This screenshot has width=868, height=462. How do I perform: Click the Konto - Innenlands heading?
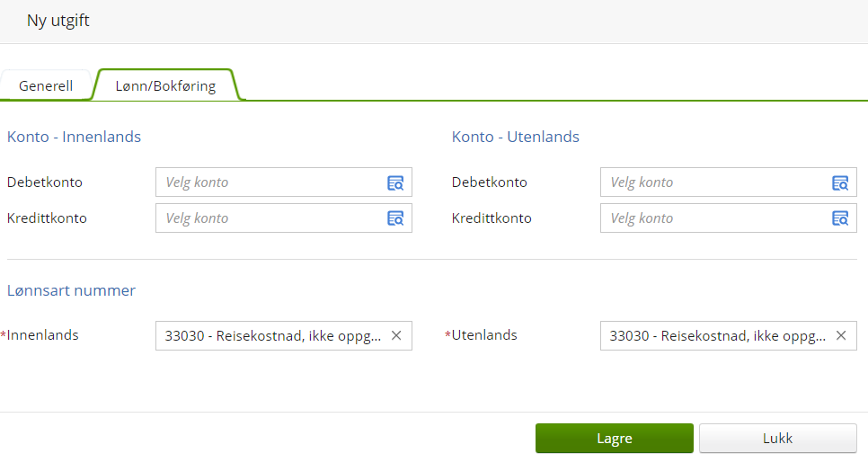click(x=74, y=138)
